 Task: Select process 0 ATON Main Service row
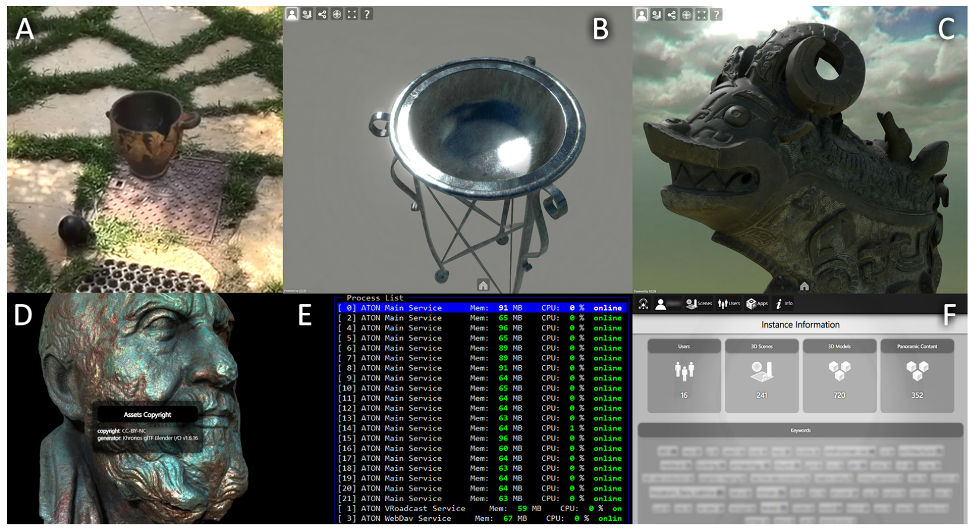[x=481, y=308]
